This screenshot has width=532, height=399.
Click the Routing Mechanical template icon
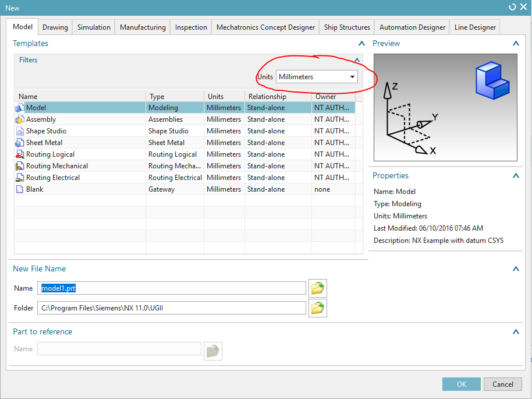click(x=20, y=166)
